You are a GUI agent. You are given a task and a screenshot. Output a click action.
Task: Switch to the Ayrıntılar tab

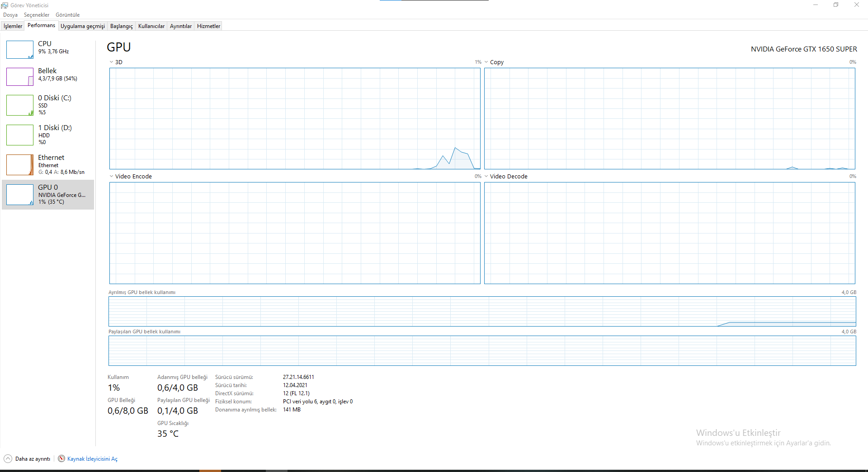tap(181, 26)
